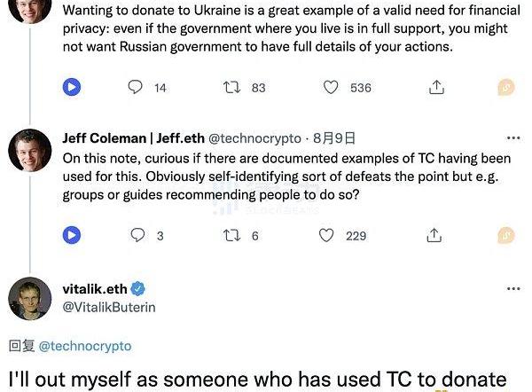Click reply icon on Ukraine donation tweet
Image resolution: width=532 pixels, height=392 pixels.
click(136, 87)
